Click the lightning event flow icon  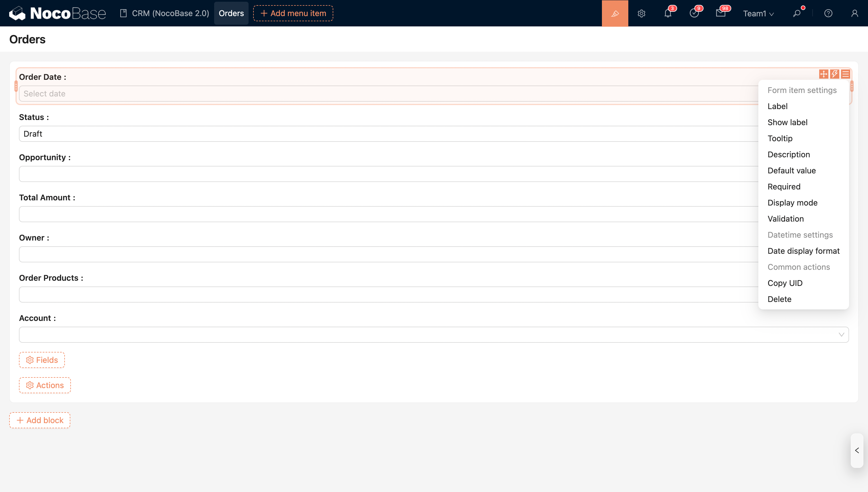point(834,74)
